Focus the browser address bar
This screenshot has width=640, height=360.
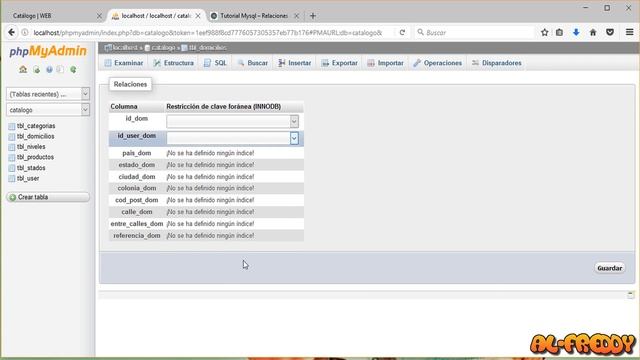207,32
